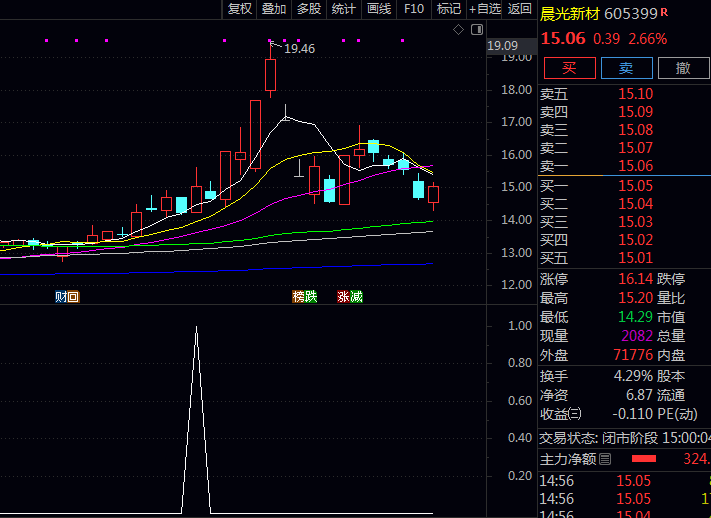Click the 回 marker next to 财
The height and width of the screenshot is (518, 711).
pyautogui.click(x=73, y=297)
